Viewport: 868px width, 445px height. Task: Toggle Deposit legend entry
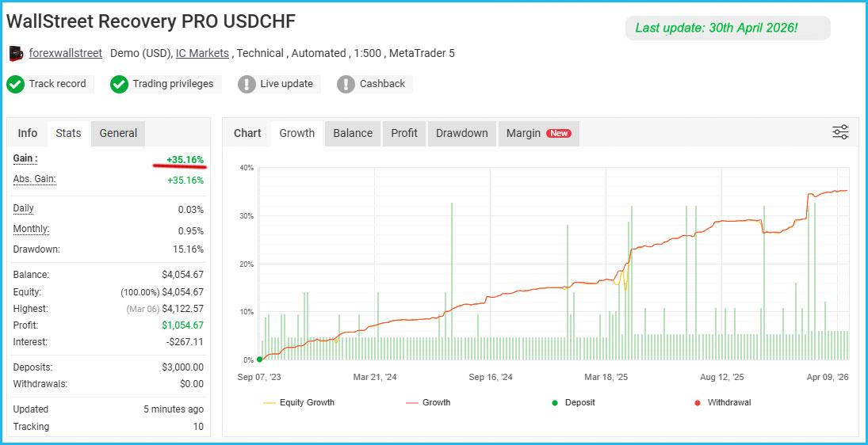573,402
